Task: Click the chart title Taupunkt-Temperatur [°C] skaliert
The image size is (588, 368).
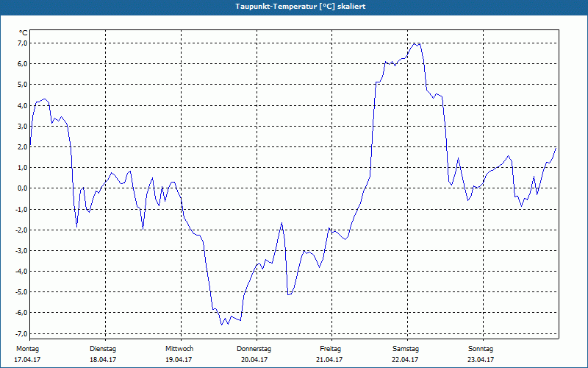Action: pos(301,7)
